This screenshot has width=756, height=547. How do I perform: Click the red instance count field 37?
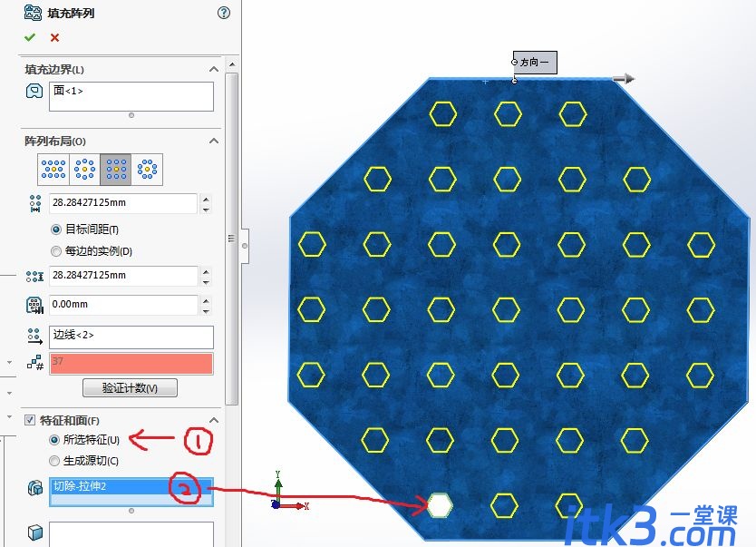(x=131, y=364)
